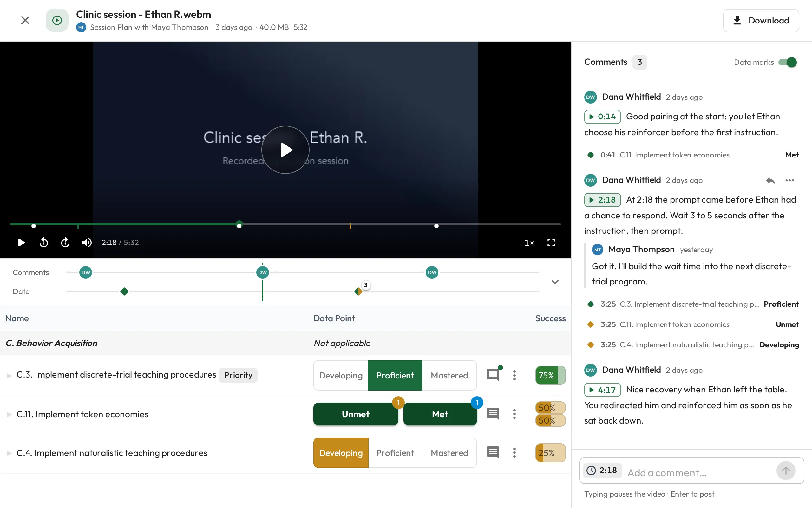Select the last DW comment marker on track
This screenshot has height=508, width=812.
(x=432, y=272)
